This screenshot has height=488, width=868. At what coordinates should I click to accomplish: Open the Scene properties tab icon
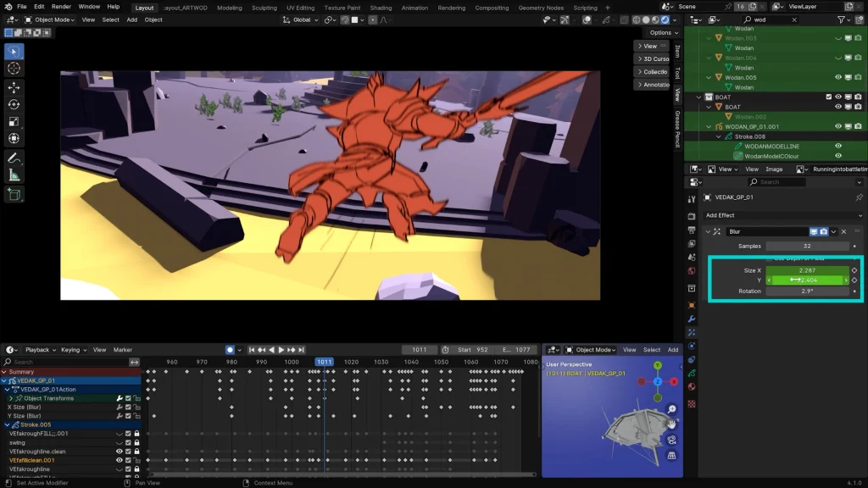pos(692,258)
